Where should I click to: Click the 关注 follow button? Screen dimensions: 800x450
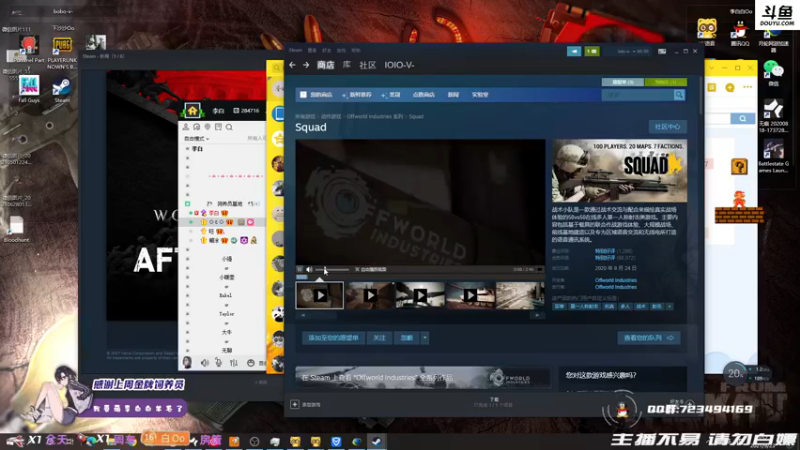click(x=379, y=338)
